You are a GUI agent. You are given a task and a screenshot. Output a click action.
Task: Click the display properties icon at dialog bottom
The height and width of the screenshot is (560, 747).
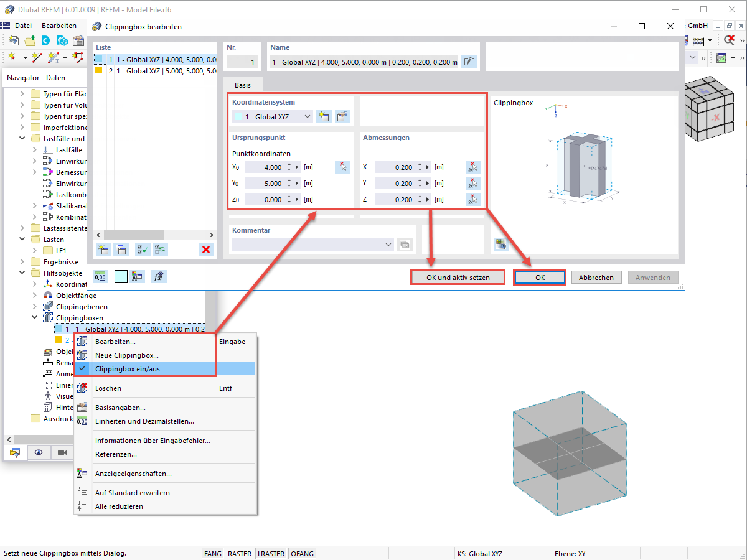point(138,277)
